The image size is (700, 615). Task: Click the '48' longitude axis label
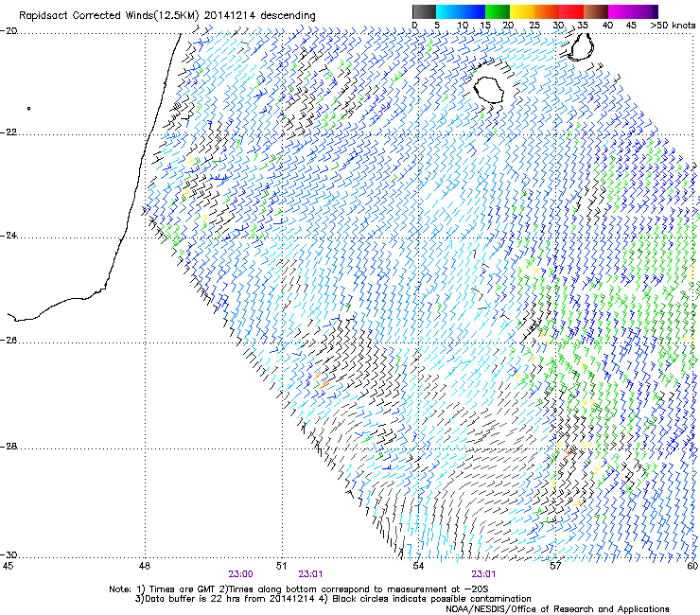[145, 567]
